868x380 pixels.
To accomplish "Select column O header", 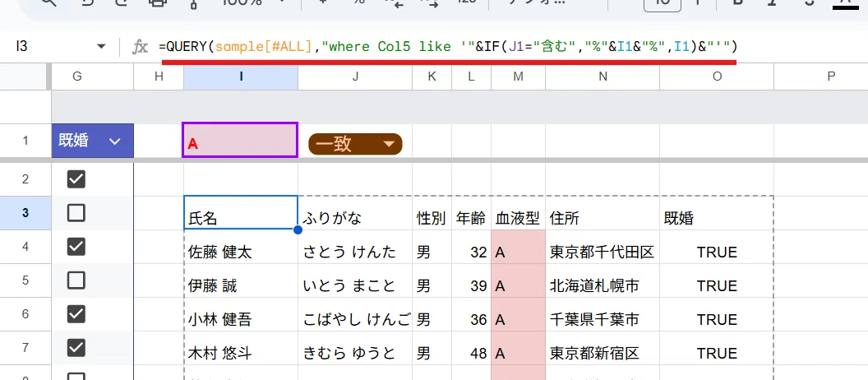I will [717, 77].
